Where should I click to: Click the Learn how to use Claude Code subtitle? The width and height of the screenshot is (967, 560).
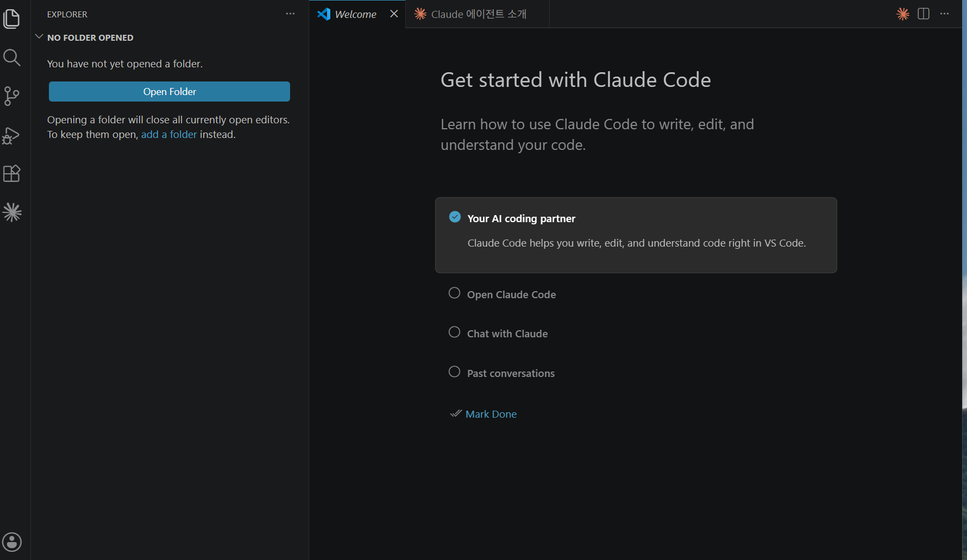pyautogui.click(x=598, y=135)
